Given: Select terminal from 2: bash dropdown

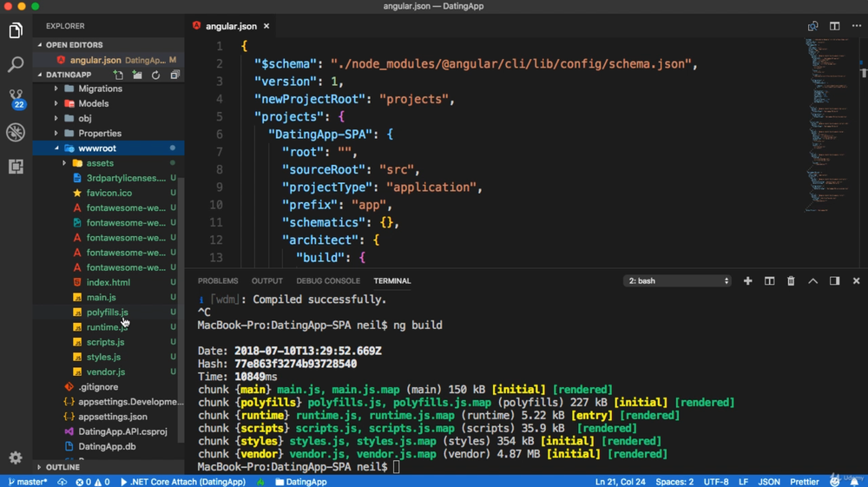Looking at the screenshot, I should (677, 281).
